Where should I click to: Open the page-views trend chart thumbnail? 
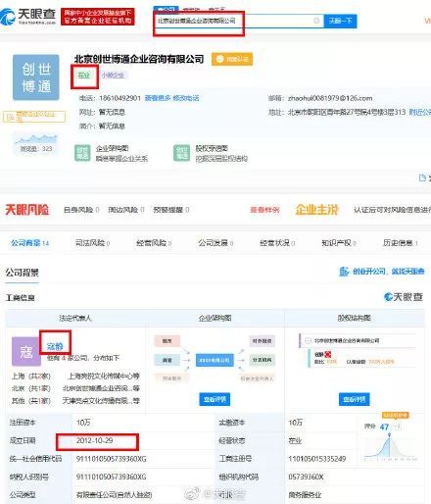click(36, 143)
